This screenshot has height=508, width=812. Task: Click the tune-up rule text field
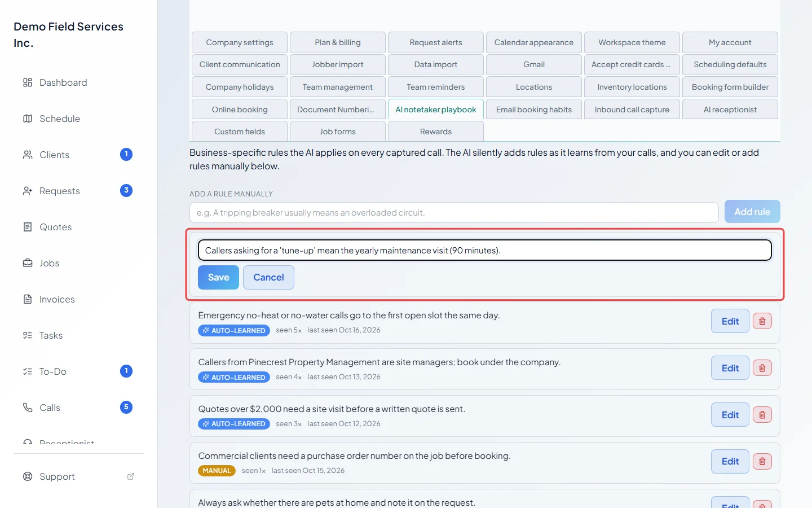pyautogui.click(x=485, y=250)
